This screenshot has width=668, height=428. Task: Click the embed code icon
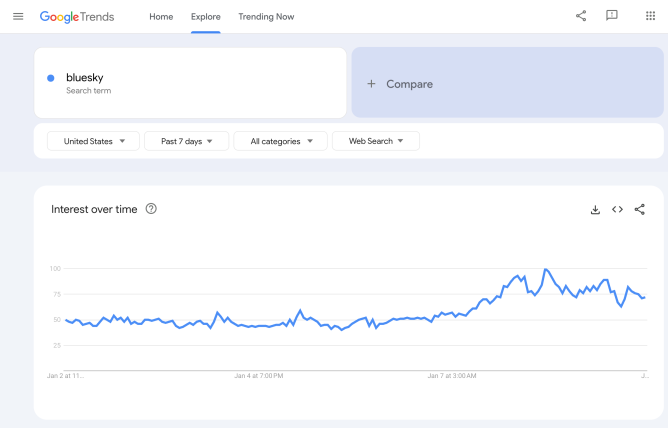[x=617, y=209]
